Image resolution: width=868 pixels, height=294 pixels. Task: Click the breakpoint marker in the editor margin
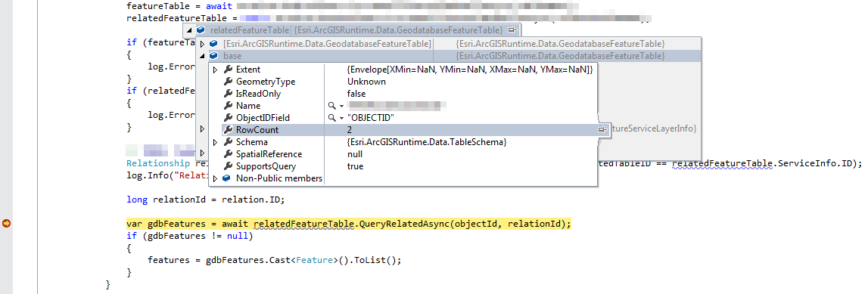[6, 224]
